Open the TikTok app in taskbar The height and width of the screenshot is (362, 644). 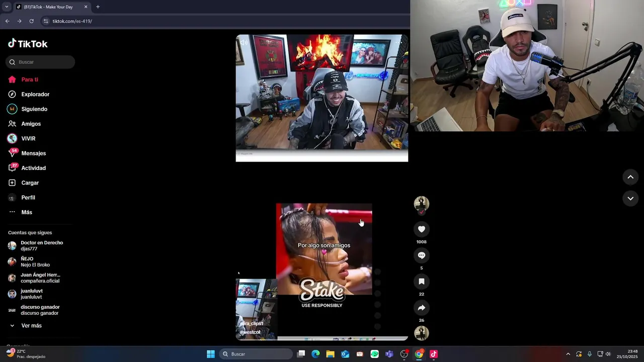click(434, 354)
